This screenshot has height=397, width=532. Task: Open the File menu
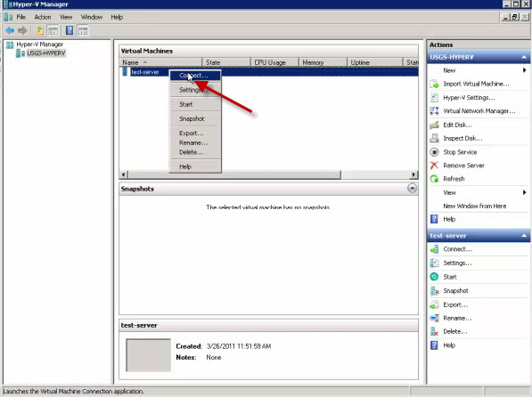click(x=21, y=17)
